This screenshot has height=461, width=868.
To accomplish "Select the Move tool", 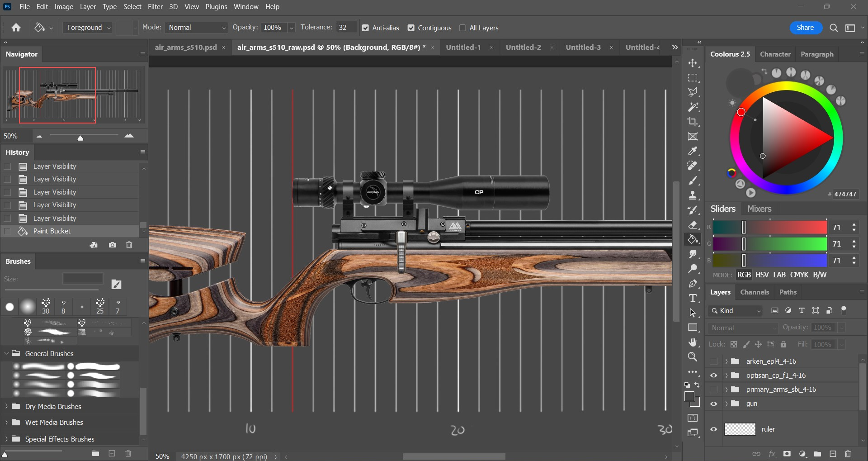I will [x=693, y=63].
